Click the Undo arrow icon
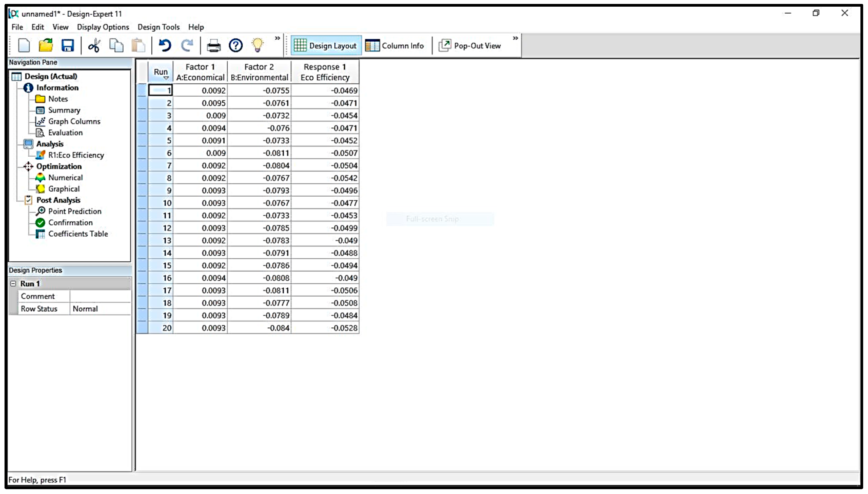The height and width of the screenshot is (494, 868). 165,45
